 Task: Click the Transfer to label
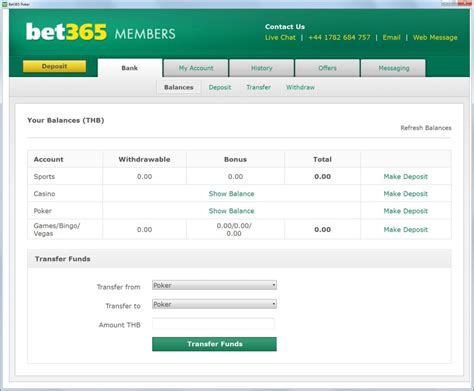pyautogui.click(x=123, y=306)
